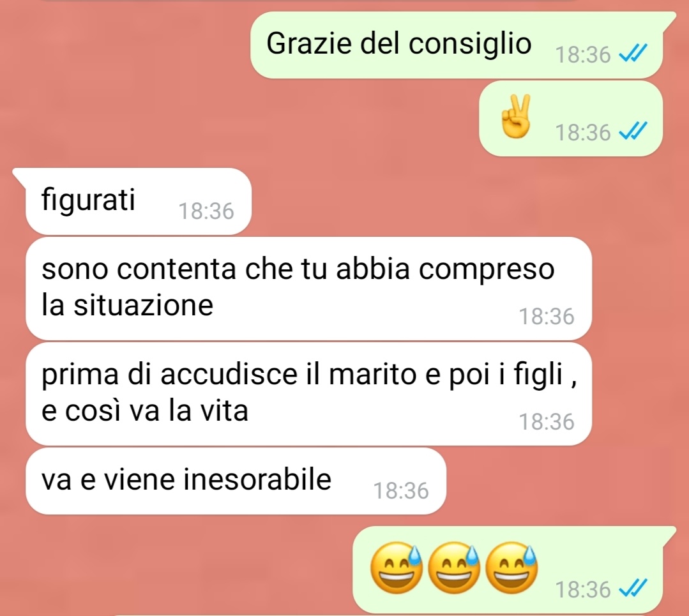
Task: Tap the word 'inesorabile' in the message
Action: [x=257, y=479]
